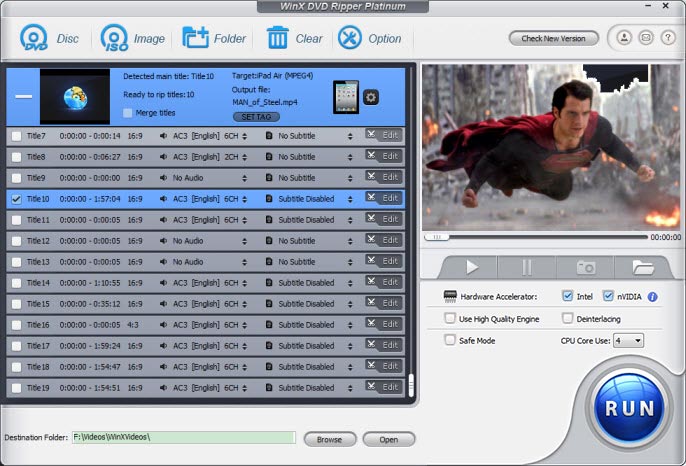The image size is (686, 466).
Task: Load an ISO image file
Action: pos(114,38)
